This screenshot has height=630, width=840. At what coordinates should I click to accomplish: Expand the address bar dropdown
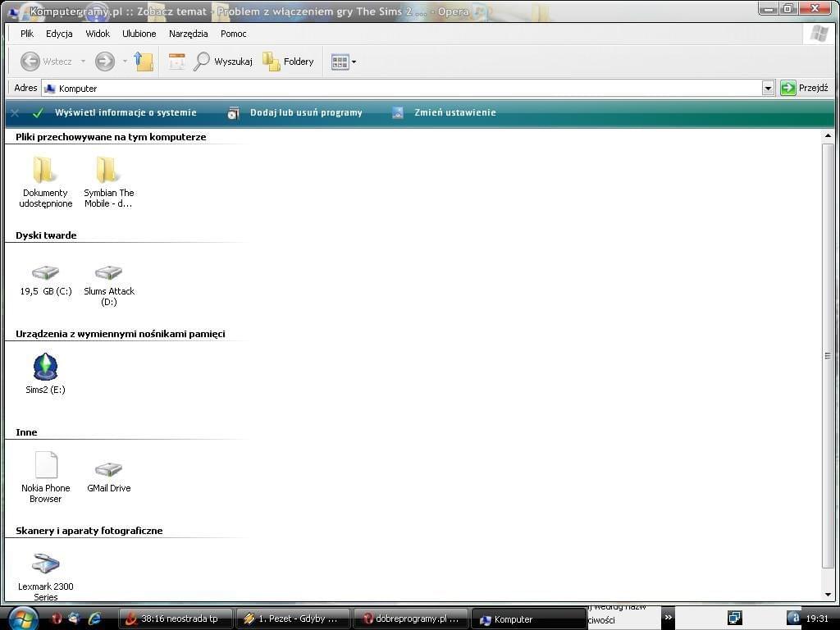point(768,89)
